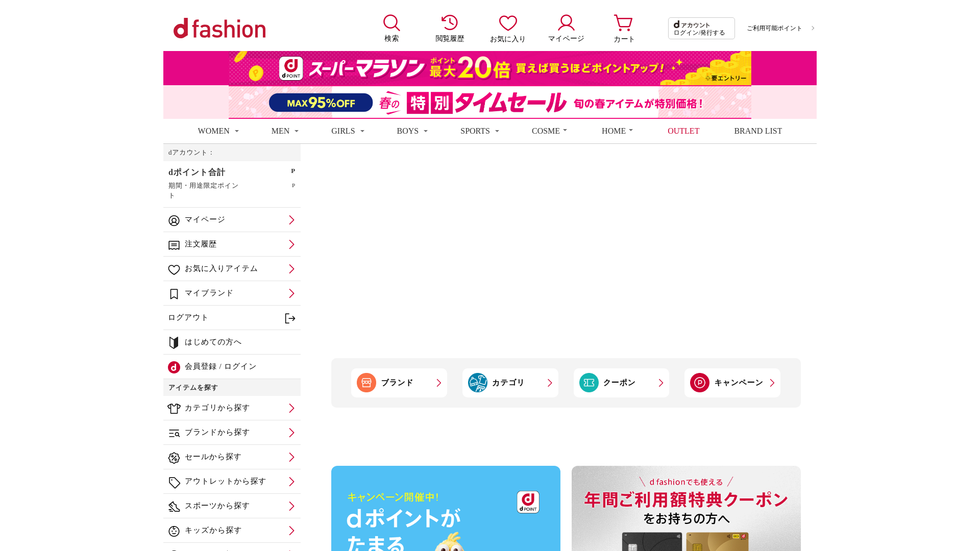
Task: Expand the SPORTS menu
Action: tap(479, 131)
